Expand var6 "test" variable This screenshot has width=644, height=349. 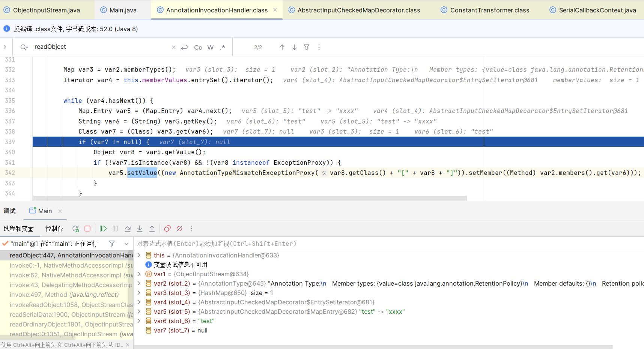[x=139, y=321]
